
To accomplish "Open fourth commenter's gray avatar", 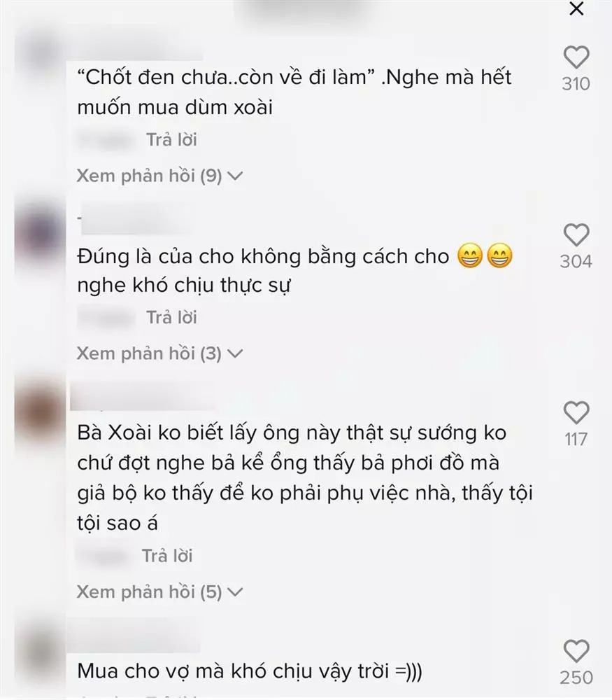I will (40, 652).
